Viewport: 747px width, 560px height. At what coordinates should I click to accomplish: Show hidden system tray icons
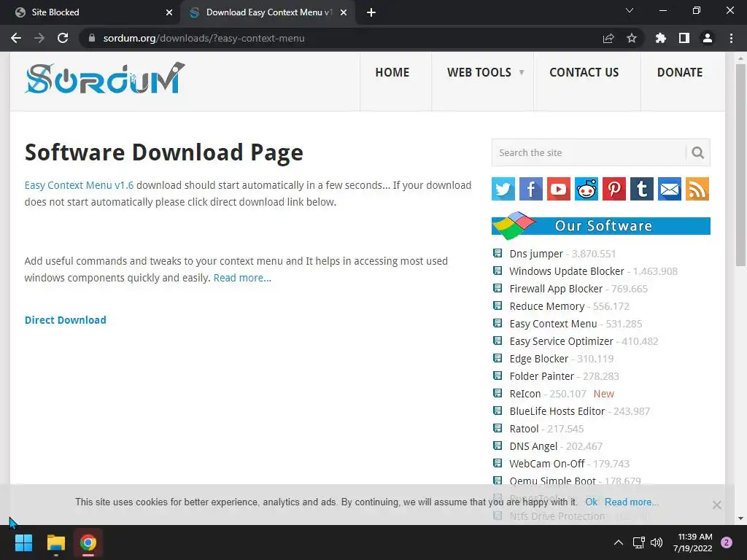[x=619, y=542]
